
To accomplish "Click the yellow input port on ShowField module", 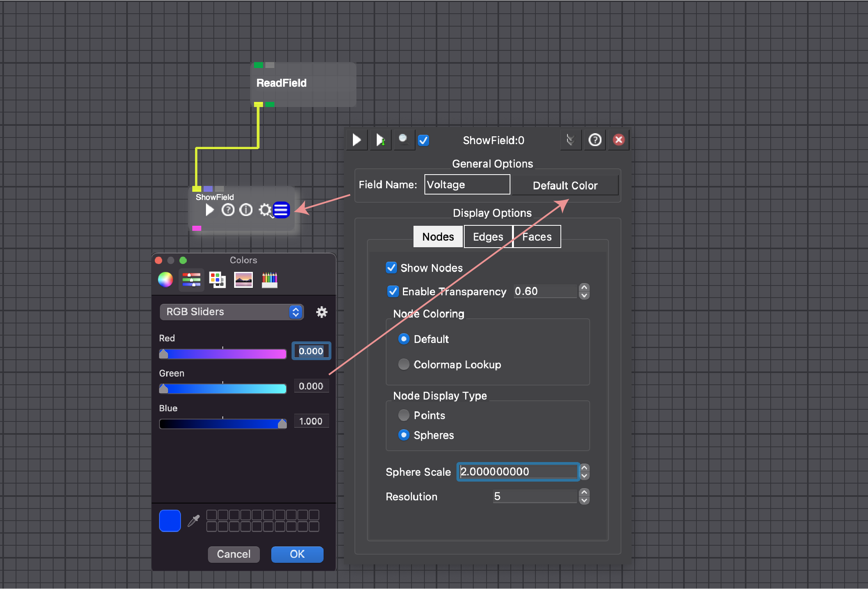I will point(197,189).
